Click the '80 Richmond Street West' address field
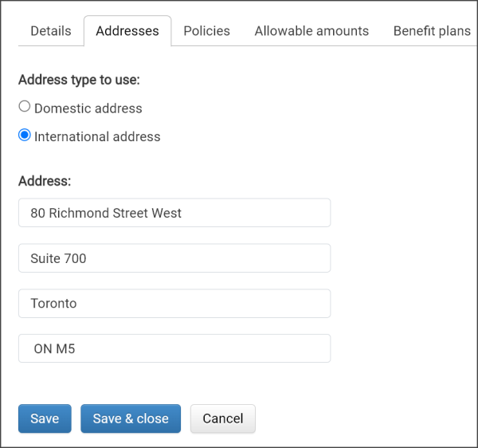 click(174, 213)
